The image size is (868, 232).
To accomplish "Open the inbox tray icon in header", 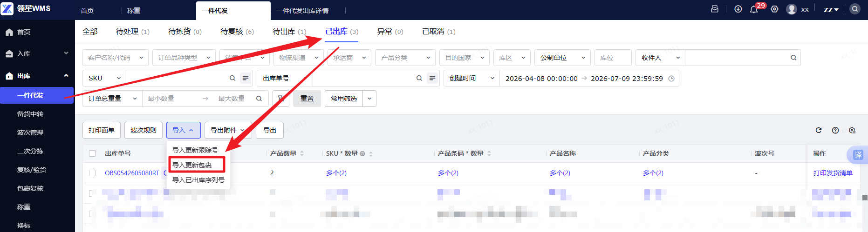I will click(x=715, y=9).
